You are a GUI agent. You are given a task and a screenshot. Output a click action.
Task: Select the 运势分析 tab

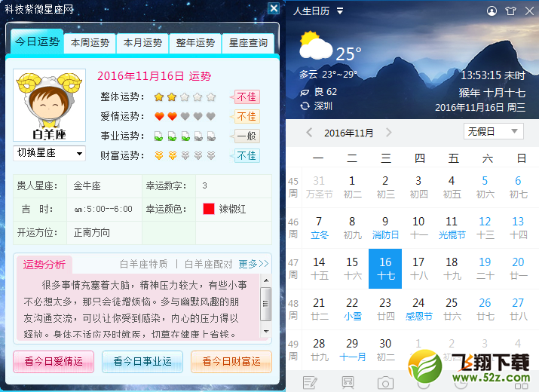click(44, 265)
